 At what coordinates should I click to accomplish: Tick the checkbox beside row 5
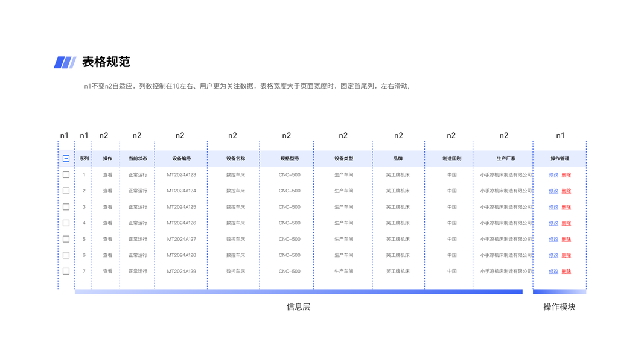coord(66,239)
